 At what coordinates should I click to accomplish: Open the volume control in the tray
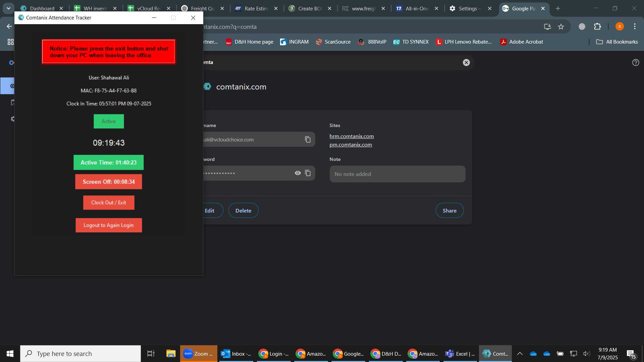pyautogui.click(x=587, y=354)
